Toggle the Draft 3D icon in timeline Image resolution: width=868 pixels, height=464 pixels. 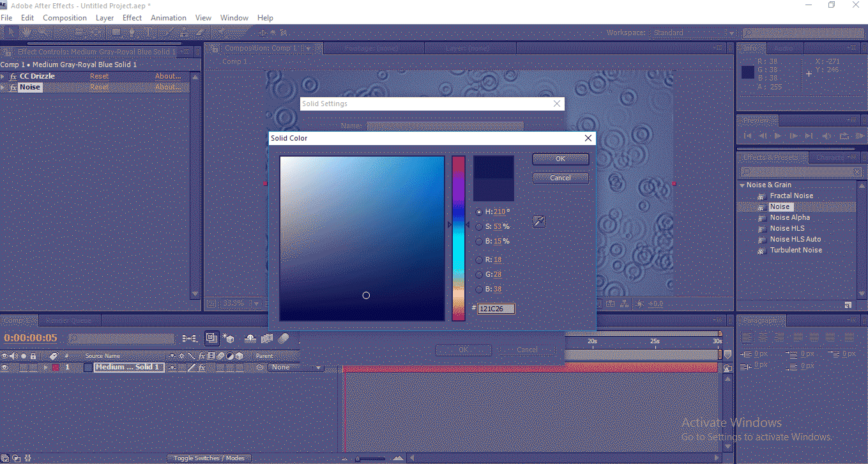tap(212, 338)
